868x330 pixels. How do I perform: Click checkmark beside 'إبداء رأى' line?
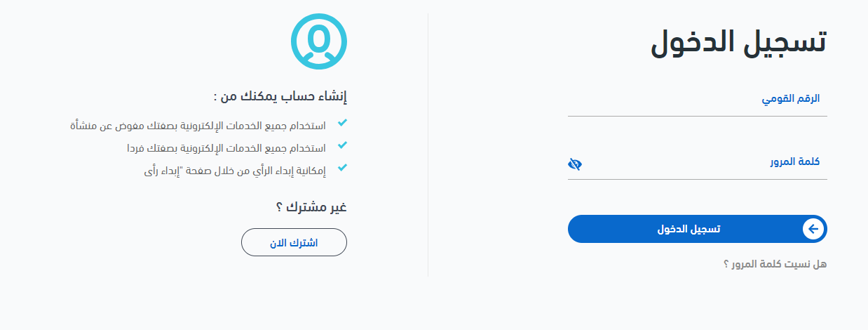(342, 169)
